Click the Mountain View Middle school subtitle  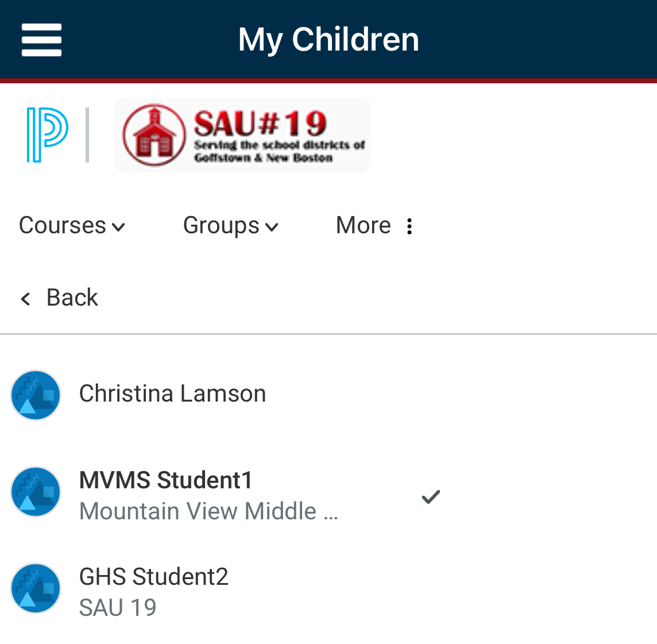pos(208,511)
